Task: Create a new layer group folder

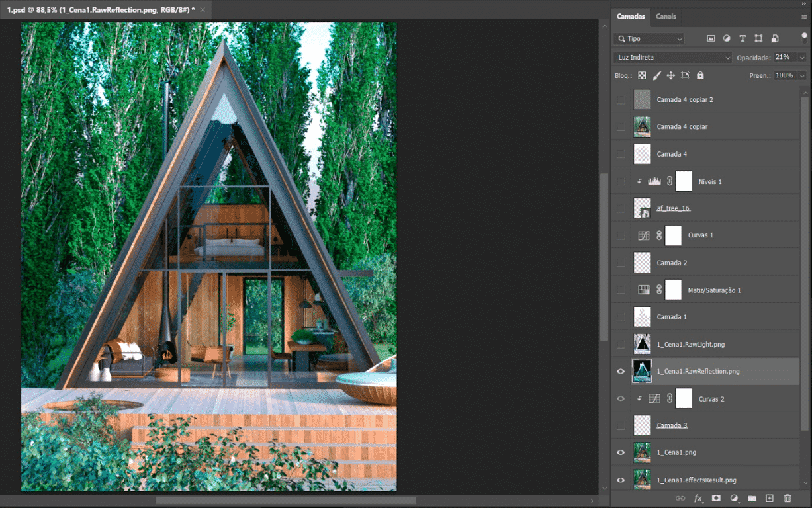Action: tap(752, 498)
